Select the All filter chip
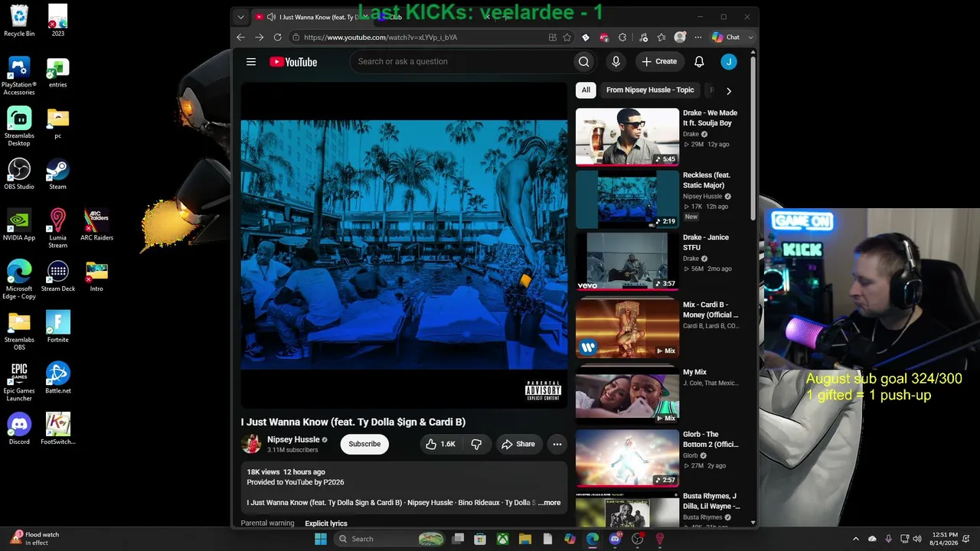Viewport: 980px width, 551px height. (586, 90)
